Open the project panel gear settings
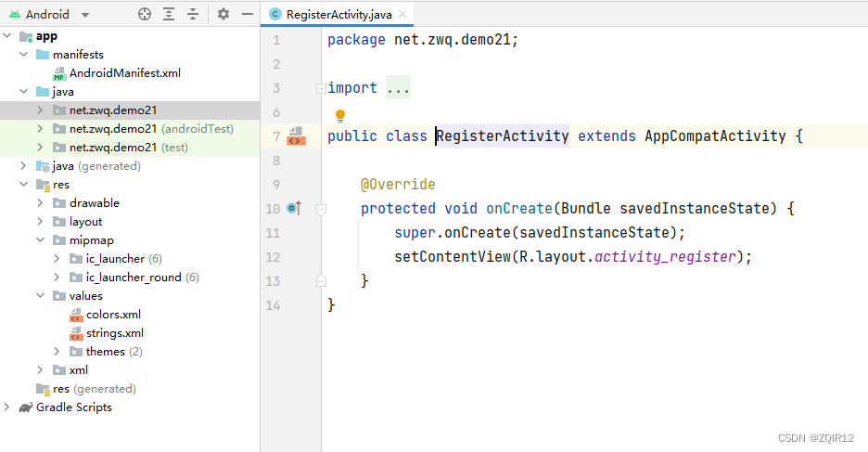Screen dimensions: 868x452 coord(223,15)
